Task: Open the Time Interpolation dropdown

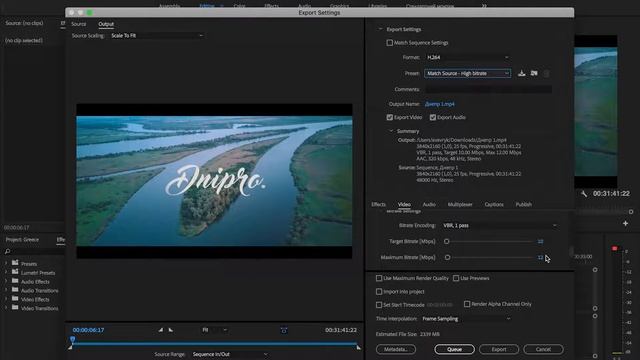Action: click(466, 319)
